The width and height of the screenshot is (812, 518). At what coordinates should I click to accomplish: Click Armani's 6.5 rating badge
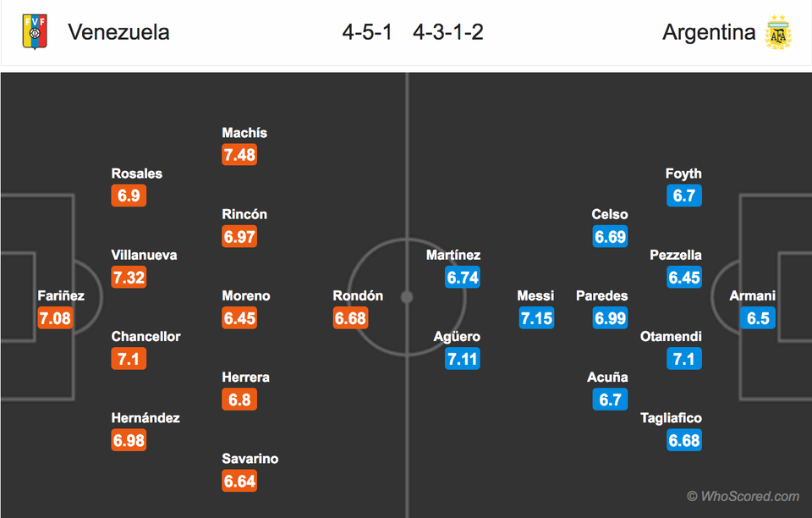point(758,318)
